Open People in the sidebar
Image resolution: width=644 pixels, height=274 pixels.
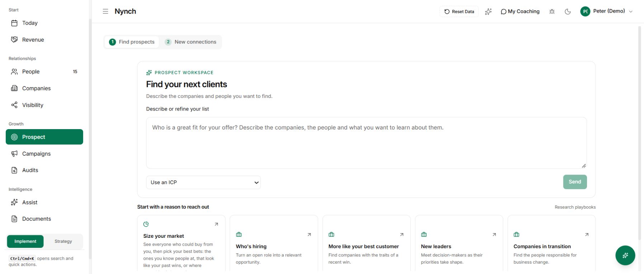point(44,72)
